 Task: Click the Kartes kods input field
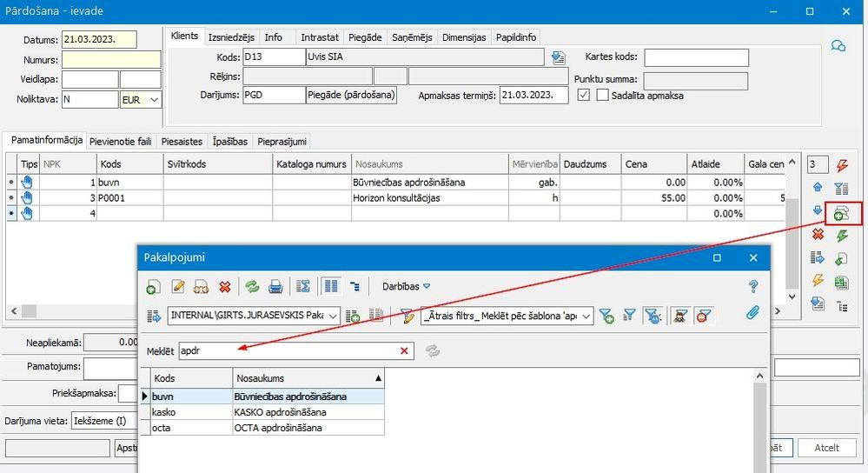point(696,57)
